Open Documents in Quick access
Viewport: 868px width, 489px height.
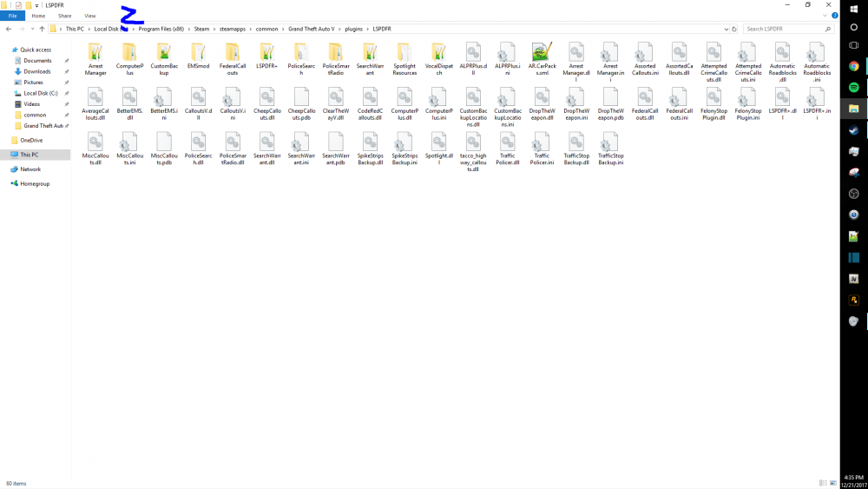click(37, 60)
